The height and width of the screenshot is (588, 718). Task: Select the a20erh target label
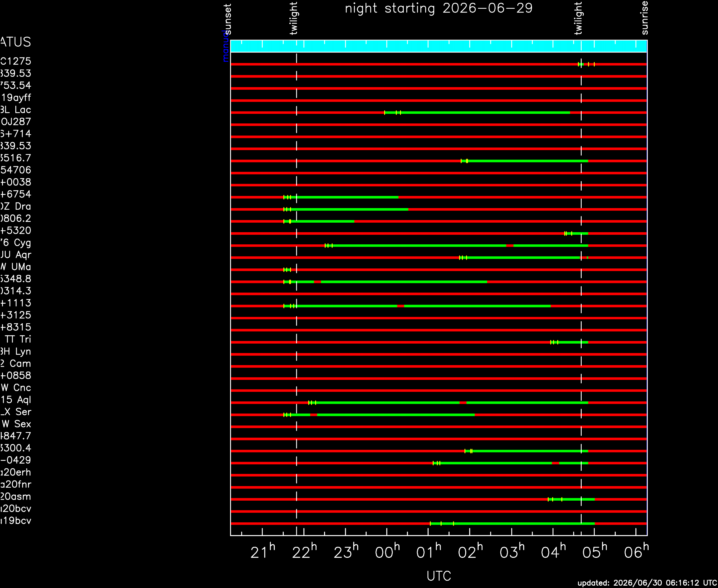tap(16, 472)
